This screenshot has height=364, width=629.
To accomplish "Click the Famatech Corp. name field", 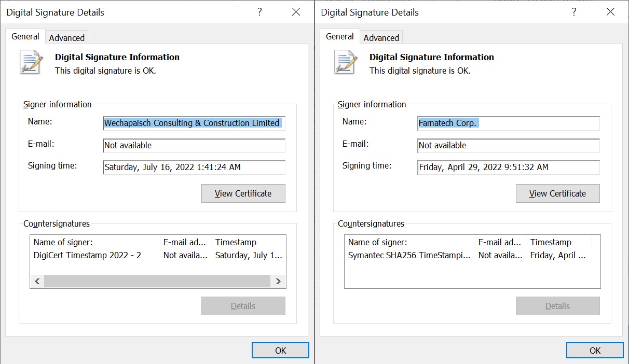I will click(508, 123).
